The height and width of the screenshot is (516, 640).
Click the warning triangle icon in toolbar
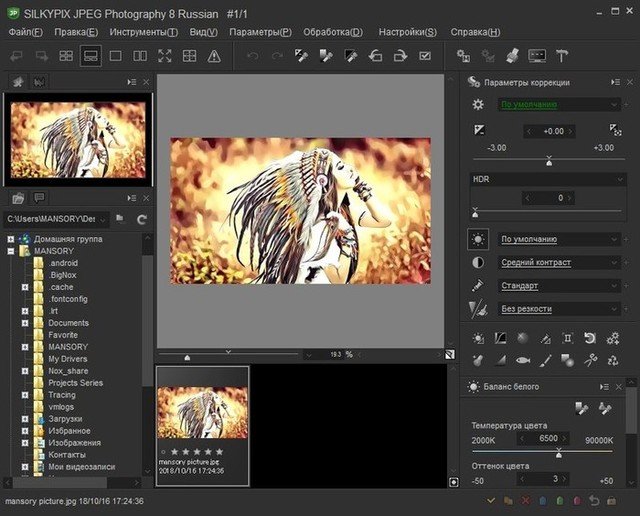pos(213,56)
